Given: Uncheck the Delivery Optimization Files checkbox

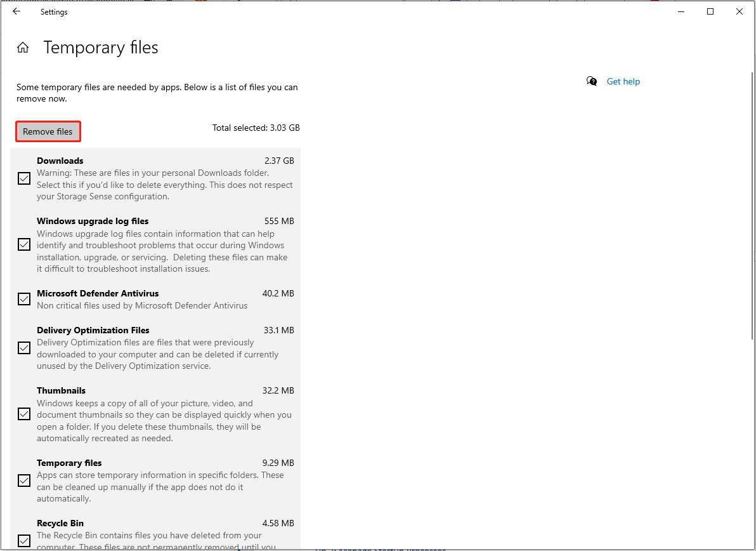Looking at the screenshot, I should 23,348.
